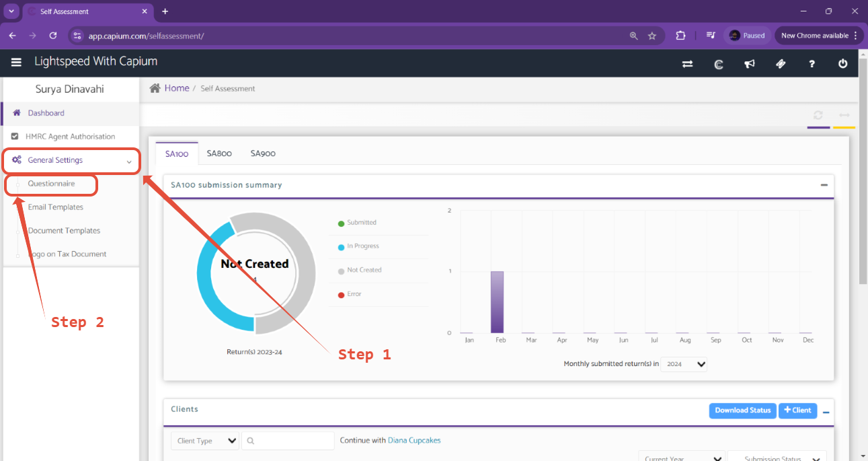
Task: Select the Self Assessment browser tab
Action: [x=87, y=11]
